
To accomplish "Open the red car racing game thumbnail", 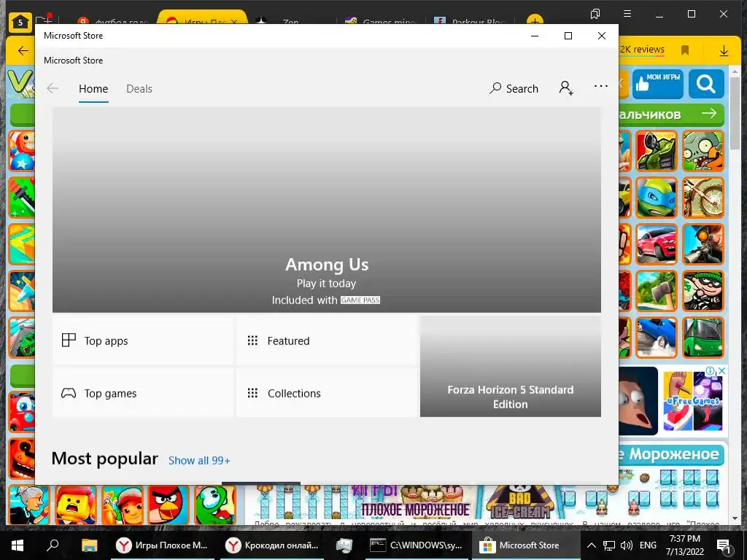I will point(657,244).
